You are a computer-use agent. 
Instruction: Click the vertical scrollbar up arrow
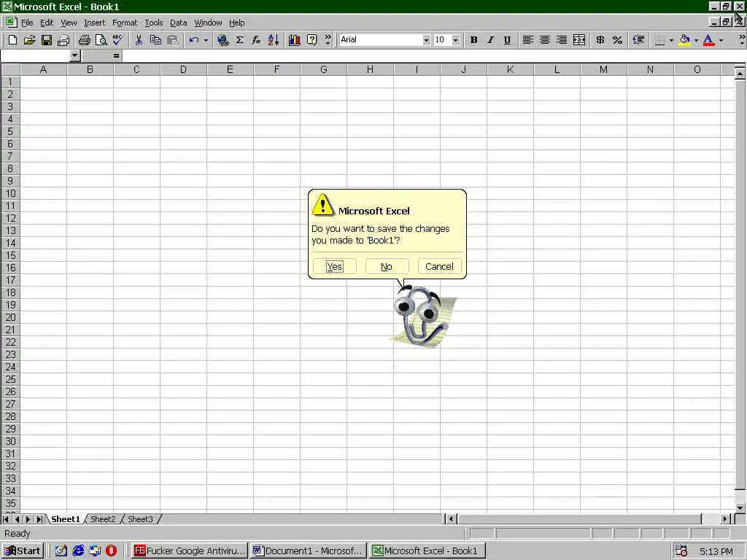point(740,74)
